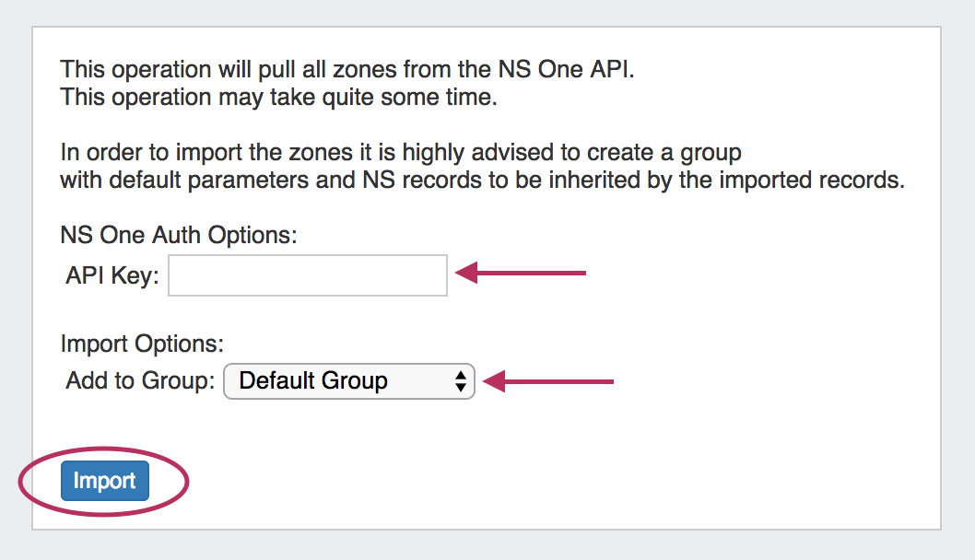Click the arrow pointing at the Default Group dropdown

[x=548, y=380]
